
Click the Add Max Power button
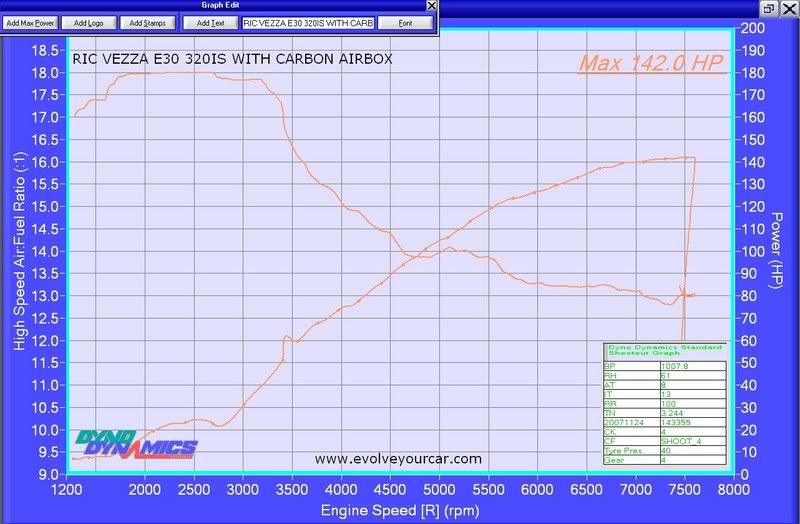pos(31,22)
